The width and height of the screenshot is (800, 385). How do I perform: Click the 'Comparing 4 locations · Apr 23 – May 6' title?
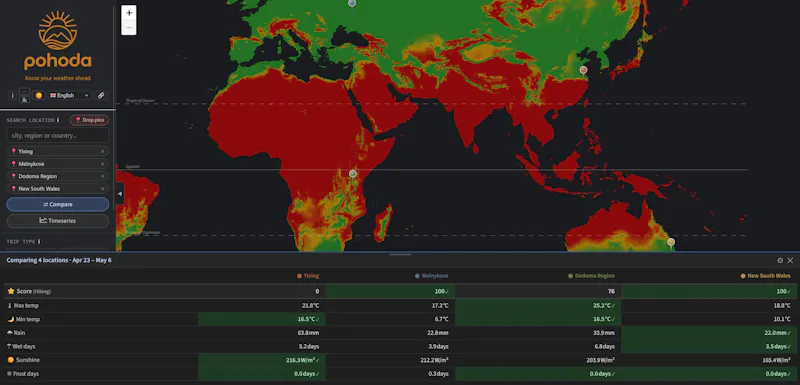[59, 261]
